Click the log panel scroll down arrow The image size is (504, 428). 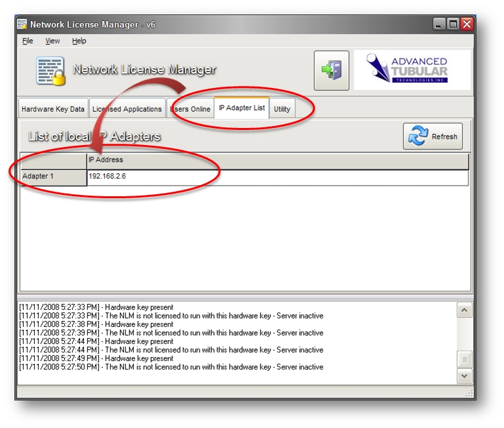[x=465, y=376]
